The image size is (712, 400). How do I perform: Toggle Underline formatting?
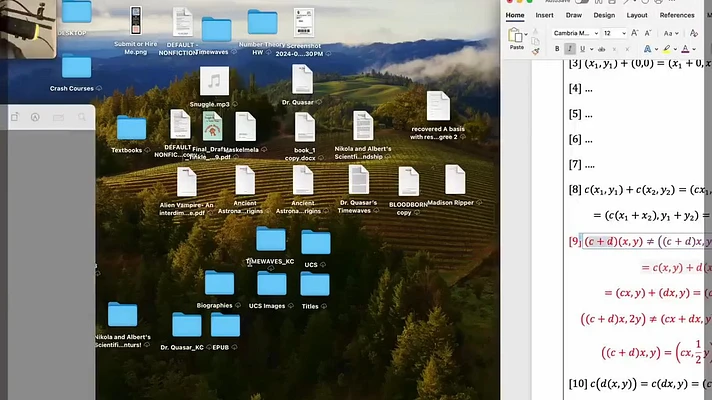point(582,49)
